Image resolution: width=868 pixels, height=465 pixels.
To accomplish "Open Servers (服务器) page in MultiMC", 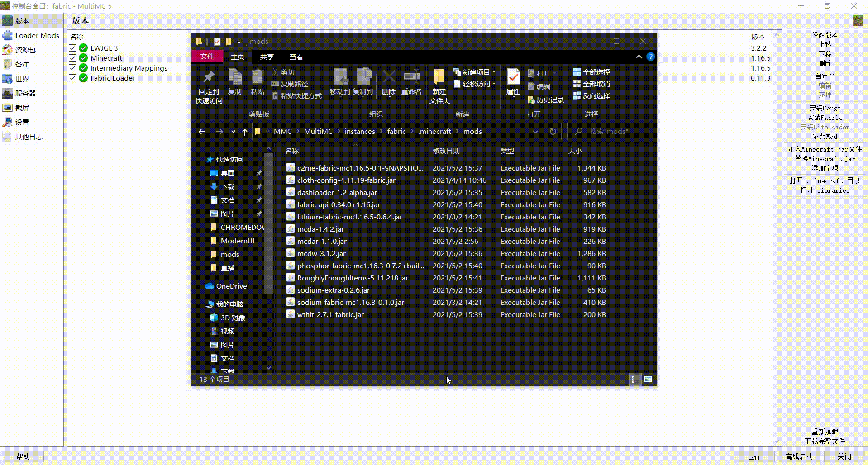I will pyautogui.click(x=31, y=93).
